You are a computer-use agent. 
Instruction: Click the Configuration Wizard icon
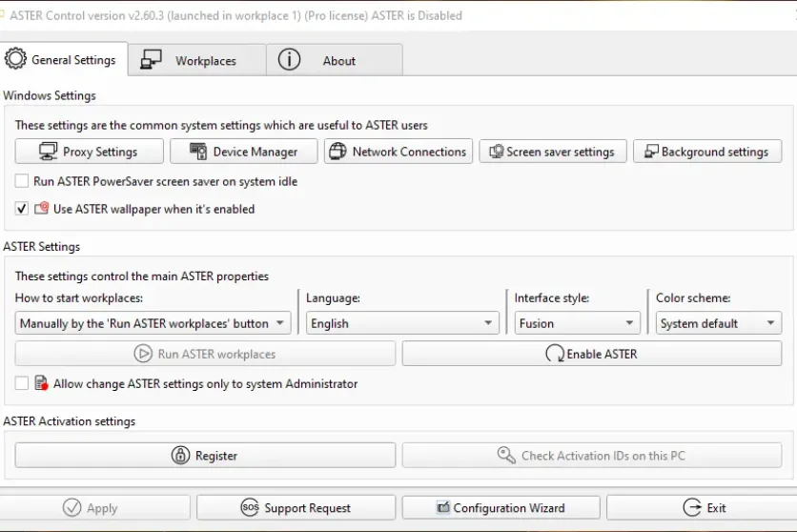443,508
